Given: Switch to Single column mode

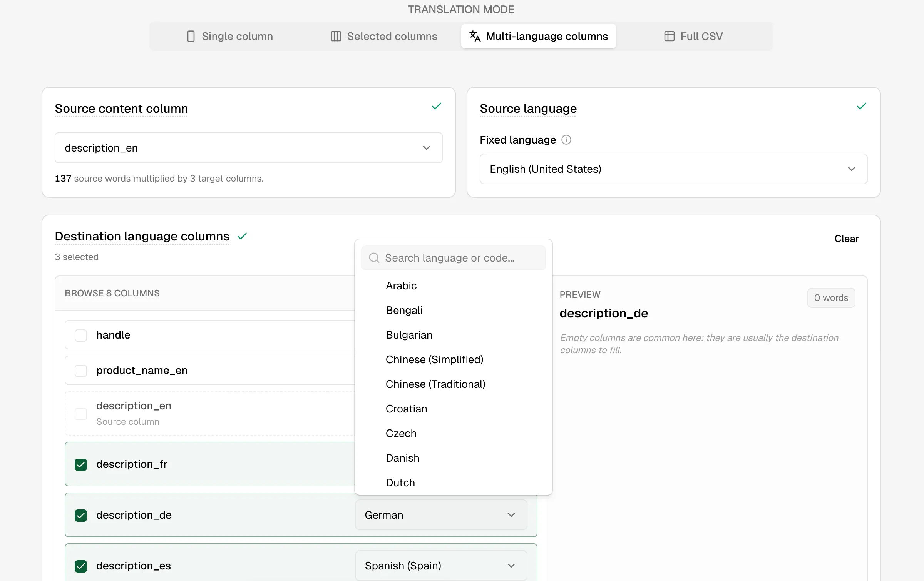Looking at the screenshot, I should pos(229,36).
